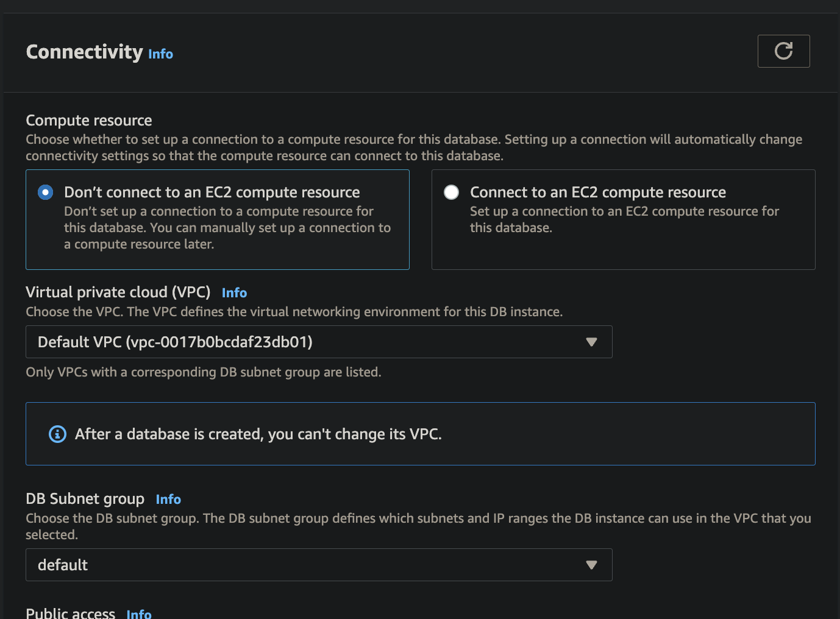Open the Default VPC dropdown

(x=319, y=342)
